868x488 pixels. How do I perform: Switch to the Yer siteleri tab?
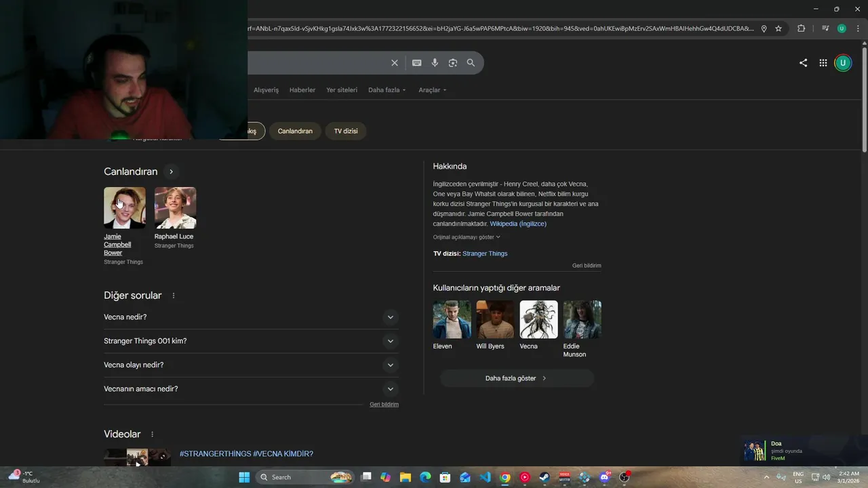342,90
